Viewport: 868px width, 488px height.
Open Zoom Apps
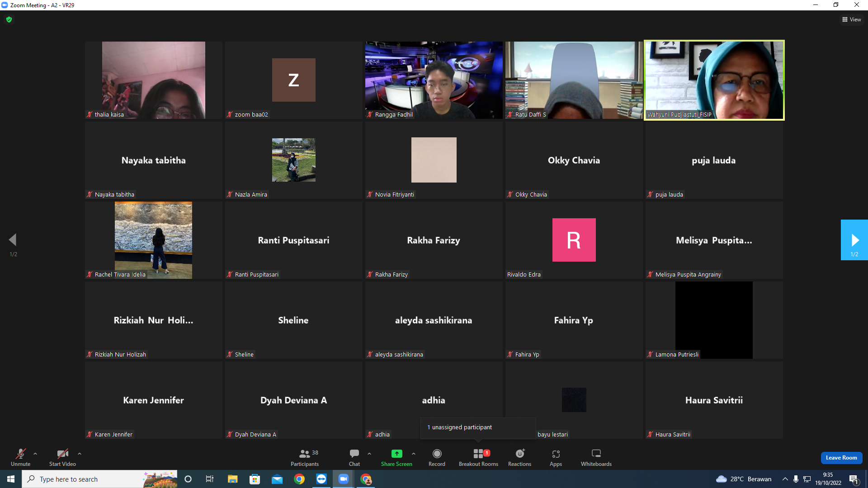tap(556, 457)
